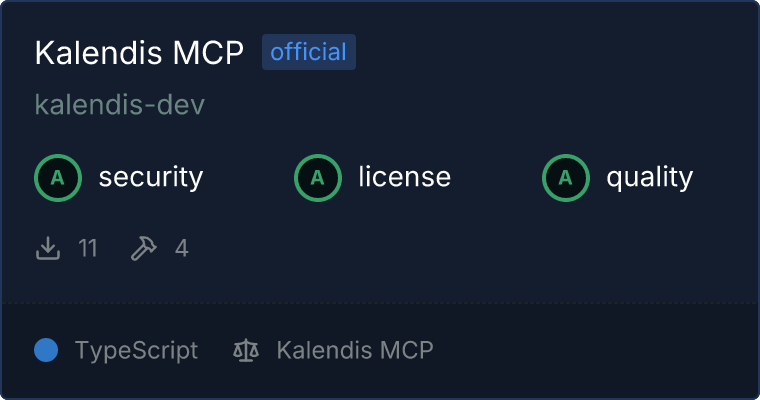Click the balance scale license icon

coord(246,350)
